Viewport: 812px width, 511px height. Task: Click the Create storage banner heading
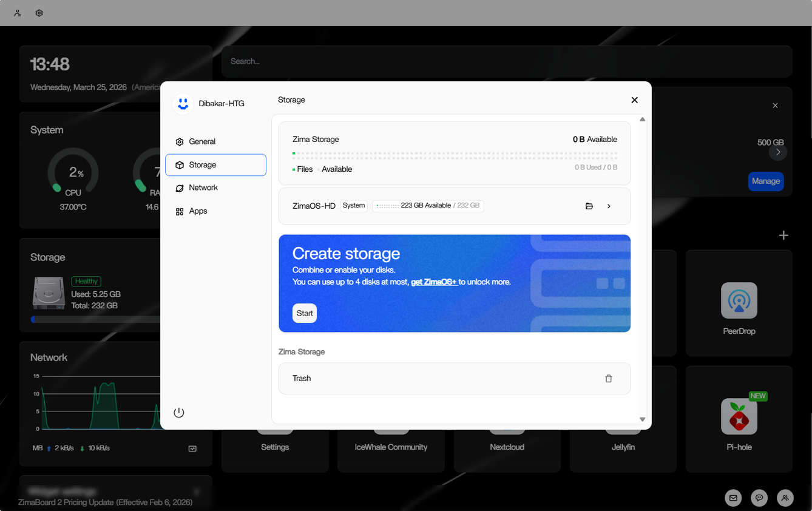[346, 254]
